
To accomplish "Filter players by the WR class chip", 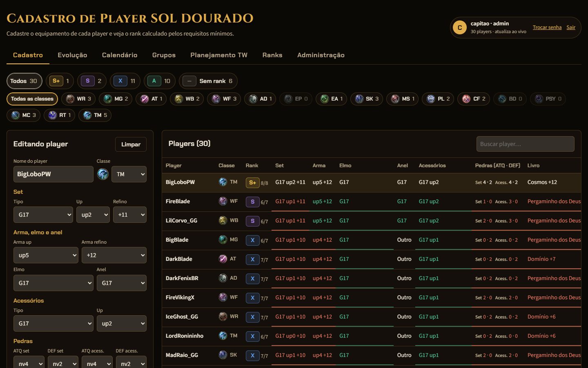I will point(78,99).
